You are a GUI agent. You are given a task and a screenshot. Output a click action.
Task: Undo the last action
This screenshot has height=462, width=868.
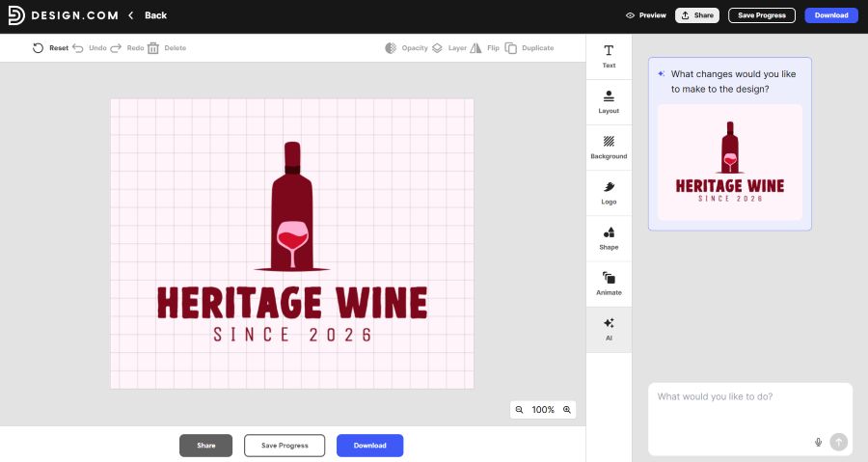(x=89, y=48)
